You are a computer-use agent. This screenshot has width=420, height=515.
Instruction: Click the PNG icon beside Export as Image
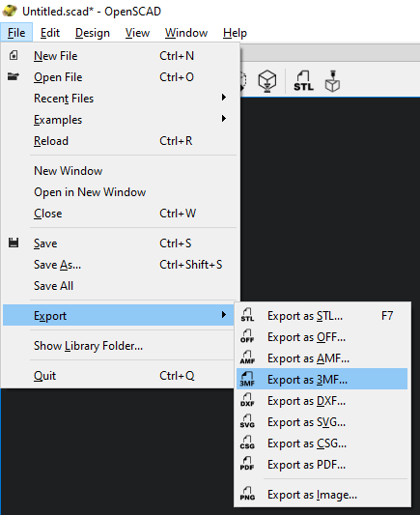pos(247,494)
